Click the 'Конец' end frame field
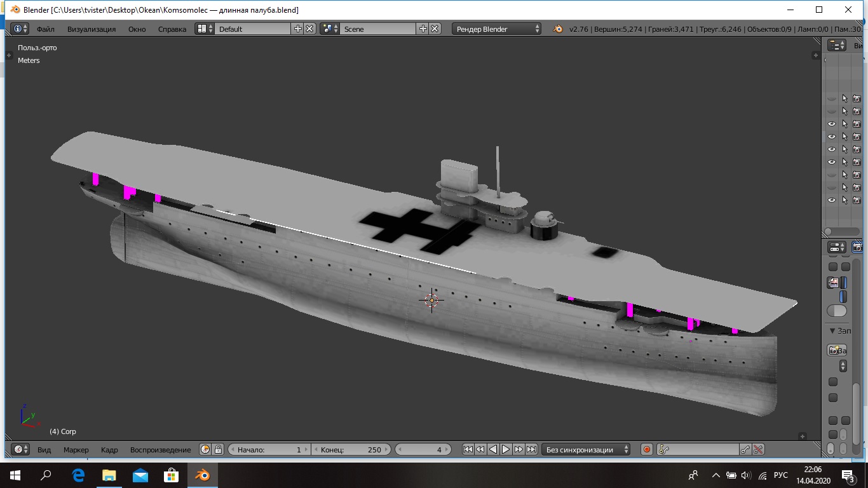 351,449
